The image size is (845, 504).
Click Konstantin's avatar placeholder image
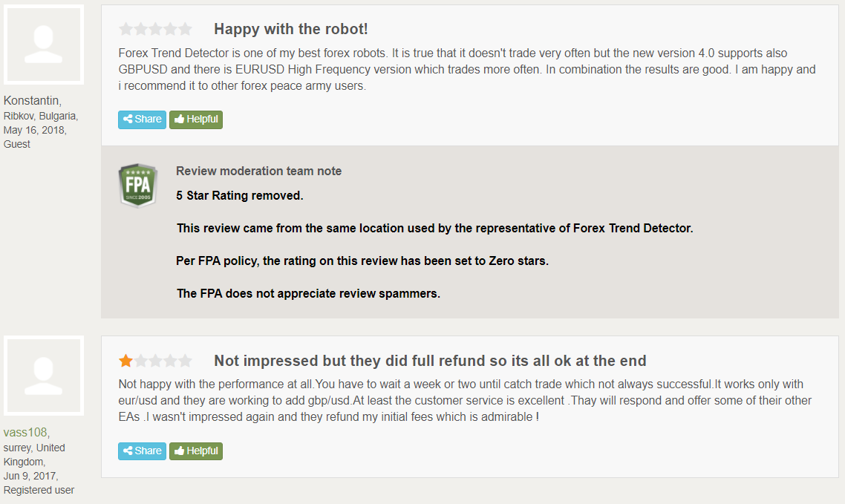pyautogui.click(x=43, y=45)
